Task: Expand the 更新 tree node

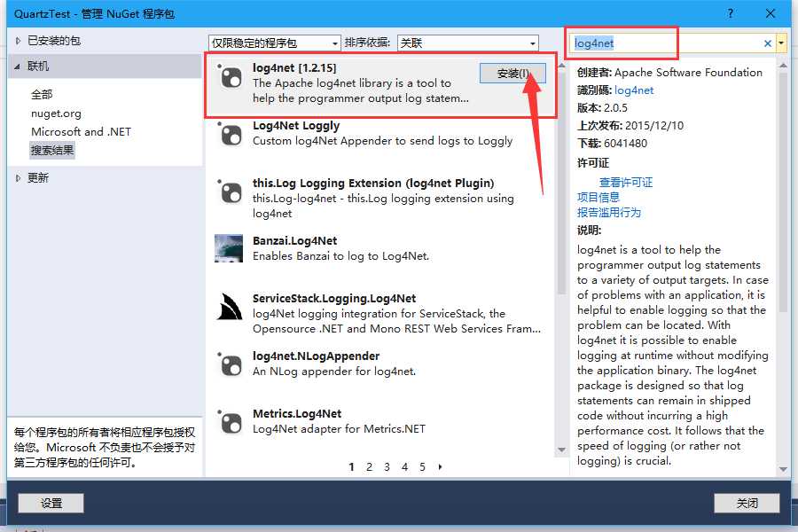Action: 19,177
